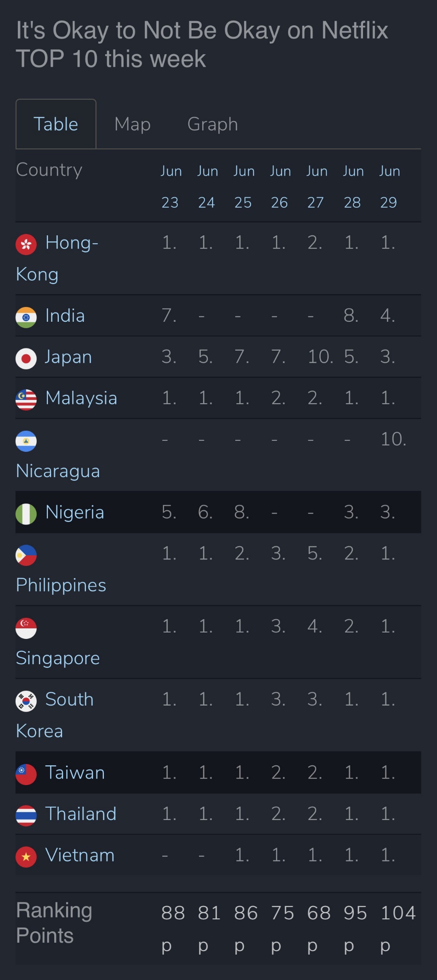
Task: Click the Vietnam flag icon
Action: coord(26,857)
